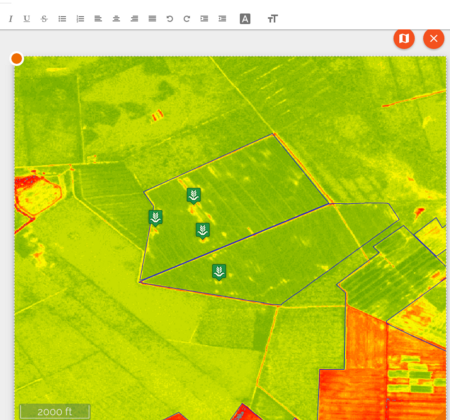Redo the last edit

[187, 19]
